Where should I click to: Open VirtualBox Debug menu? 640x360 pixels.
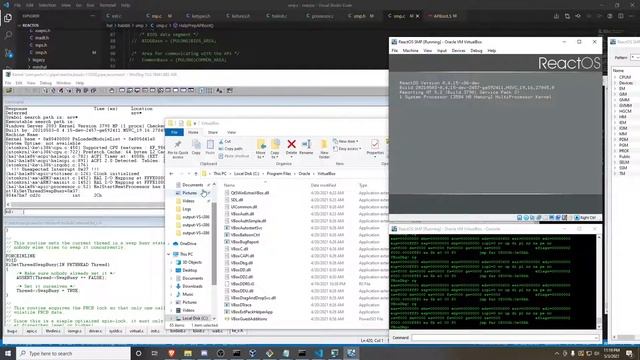(476, 51)
